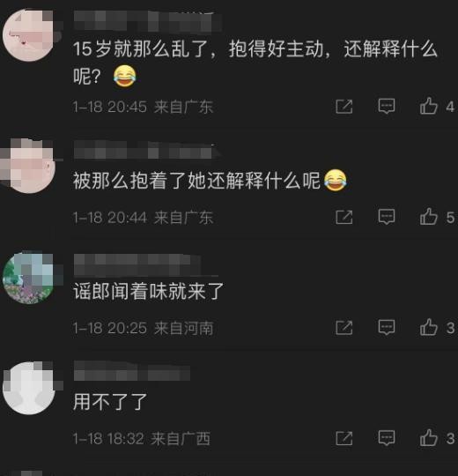Select the comment starting with 被那么抱着了

[x=210, y=181]
